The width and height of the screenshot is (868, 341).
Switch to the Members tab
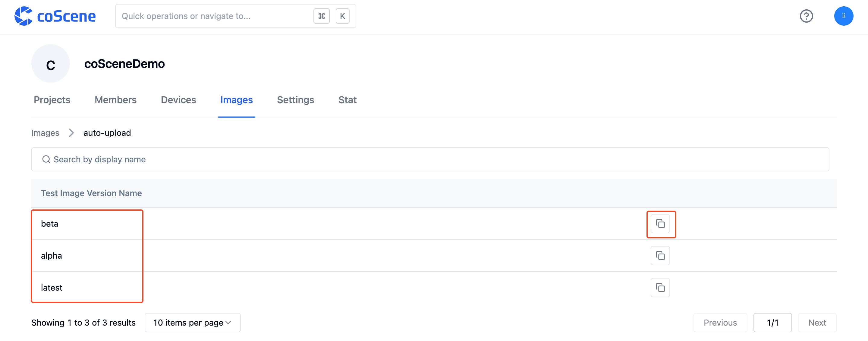point(116,100)
